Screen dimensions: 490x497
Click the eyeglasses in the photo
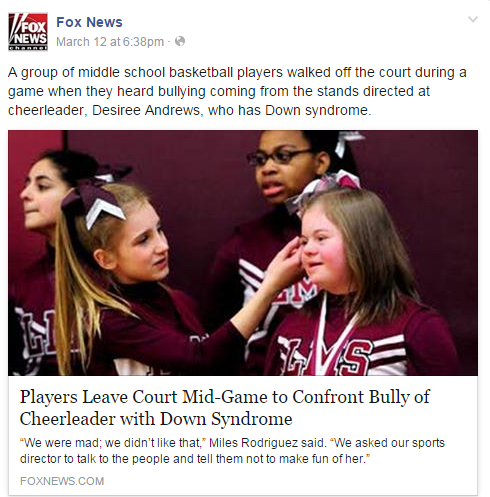click(x=279, y=157)
